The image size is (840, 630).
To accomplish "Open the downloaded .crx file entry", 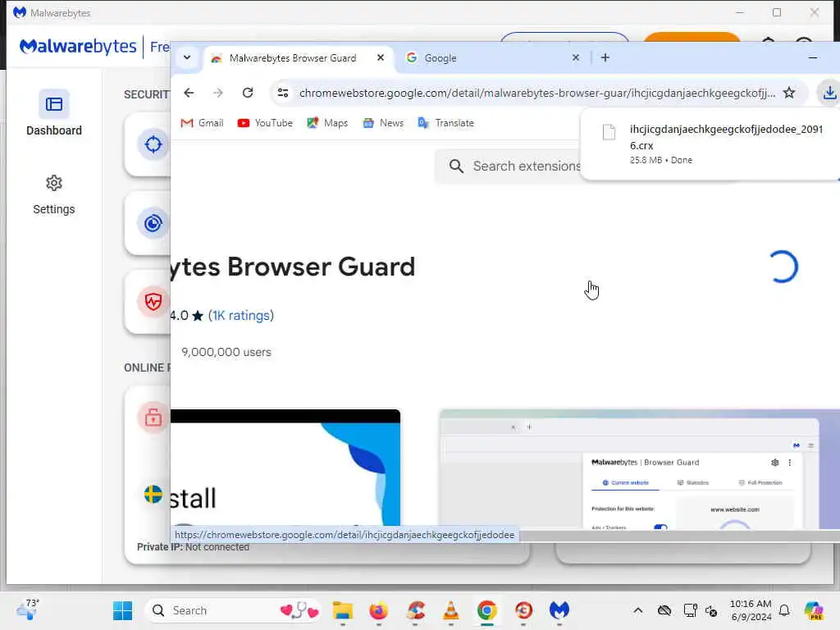I will pos(710,144).
